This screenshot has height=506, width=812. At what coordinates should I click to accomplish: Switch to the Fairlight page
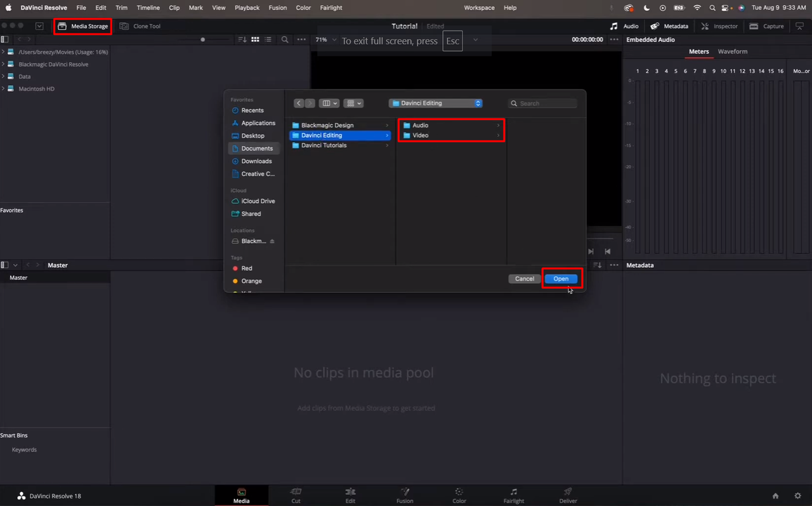coord(513,495)
